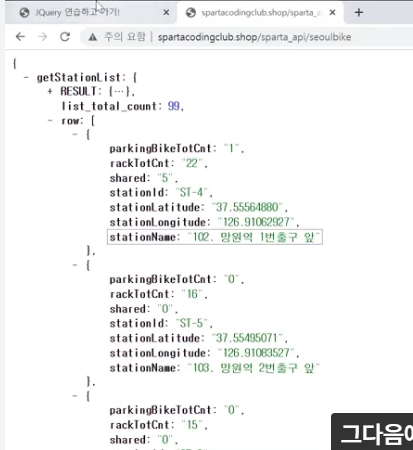The width and height of the screenshot is (413, 450).
Task: Collapse the getStationList object
Action: tap(26, 77)
